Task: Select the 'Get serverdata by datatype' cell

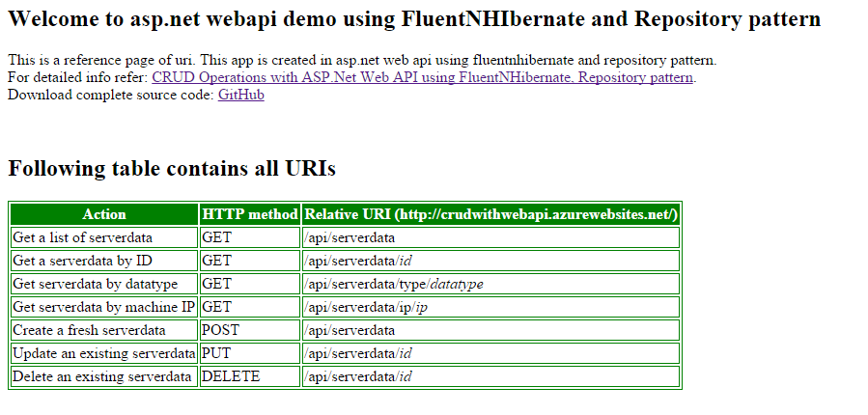Action: 104,284
